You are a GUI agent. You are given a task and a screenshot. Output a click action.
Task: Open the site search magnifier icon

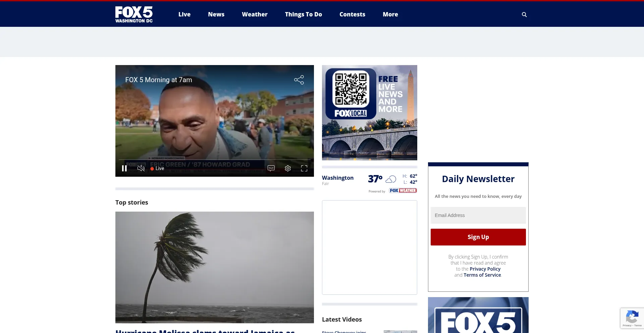[524, 15]
